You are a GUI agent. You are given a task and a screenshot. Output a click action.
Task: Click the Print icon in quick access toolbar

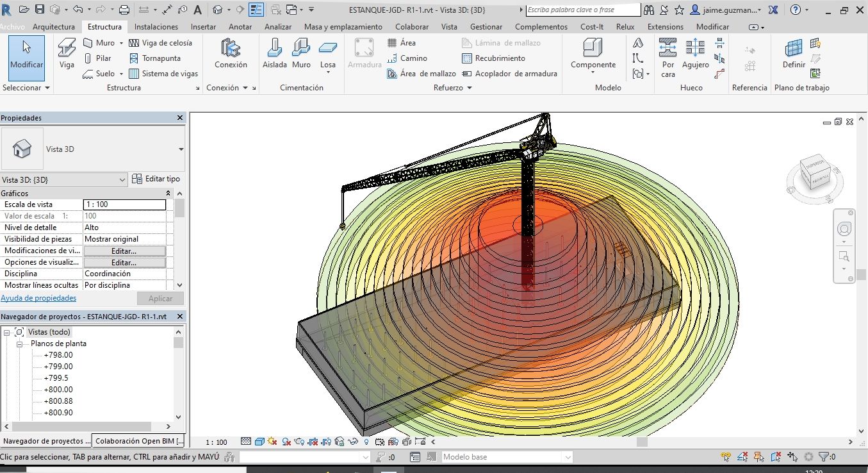(x=124, y=10)
